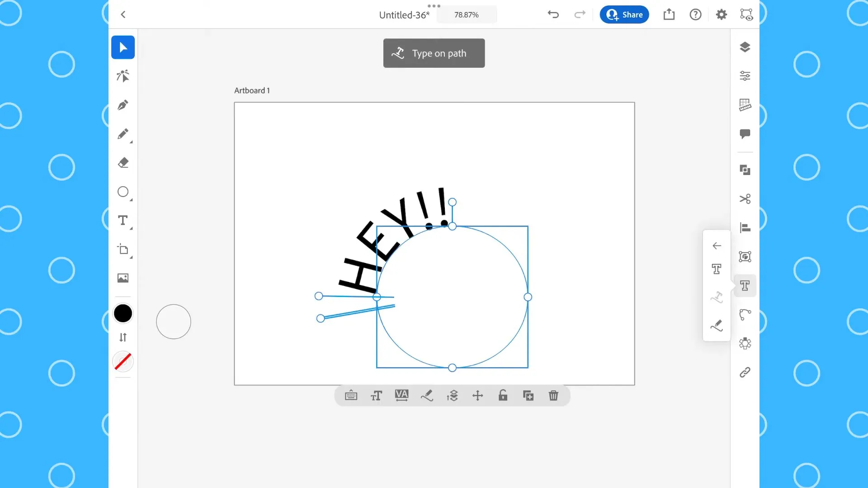The width and height of the screenshot is (868, 488).
Task: Click the black fill color swatch
Action: click(123, 313)
